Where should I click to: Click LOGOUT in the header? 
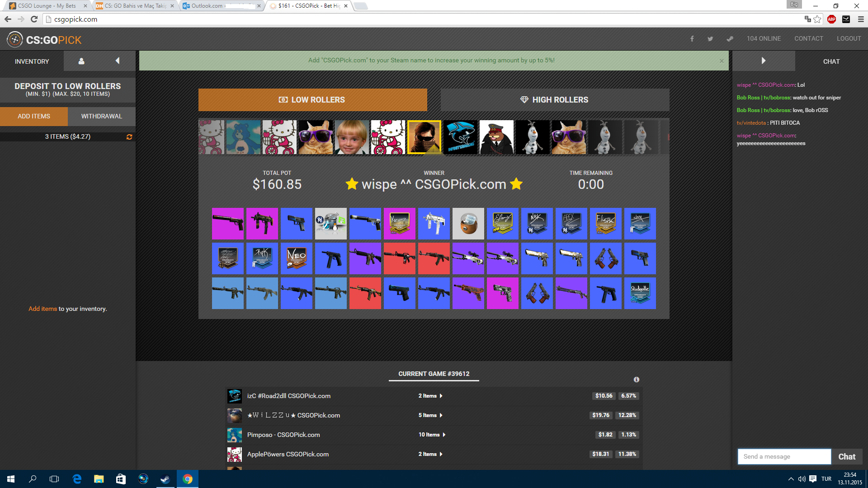pos(849,39)
